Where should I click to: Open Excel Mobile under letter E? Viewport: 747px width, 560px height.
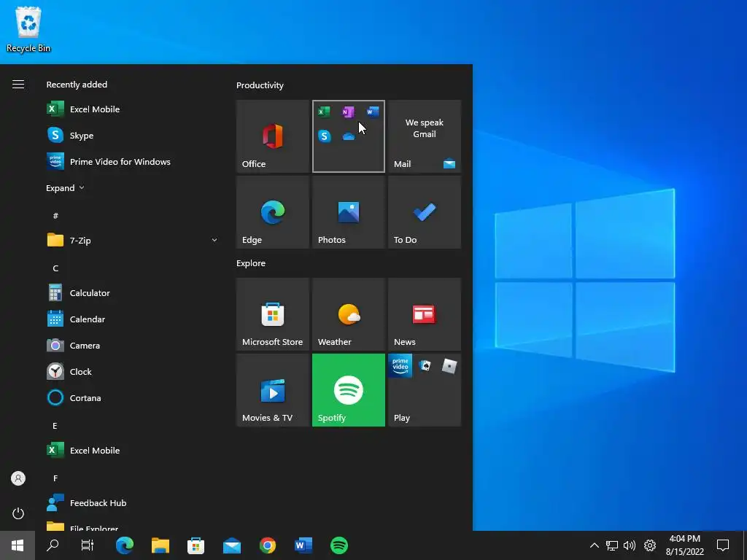tap(131, 450)
